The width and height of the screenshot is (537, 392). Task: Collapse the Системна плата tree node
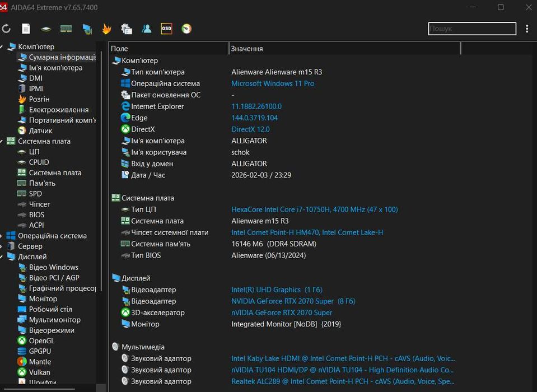click(1, 141)
